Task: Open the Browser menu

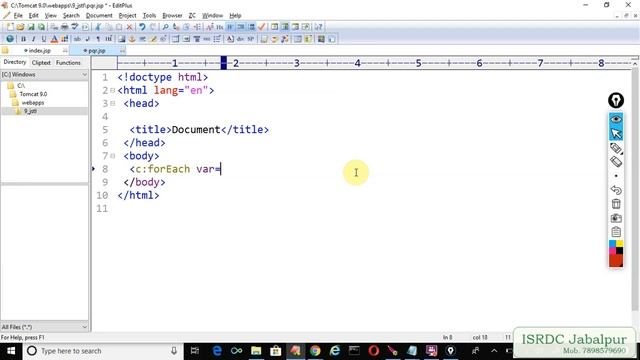Action: click(x=172, y=16)
